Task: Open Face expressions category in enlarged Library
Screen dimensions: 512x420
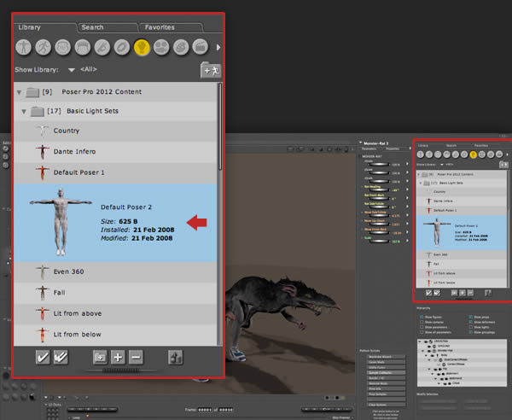Action: [62, 47]
